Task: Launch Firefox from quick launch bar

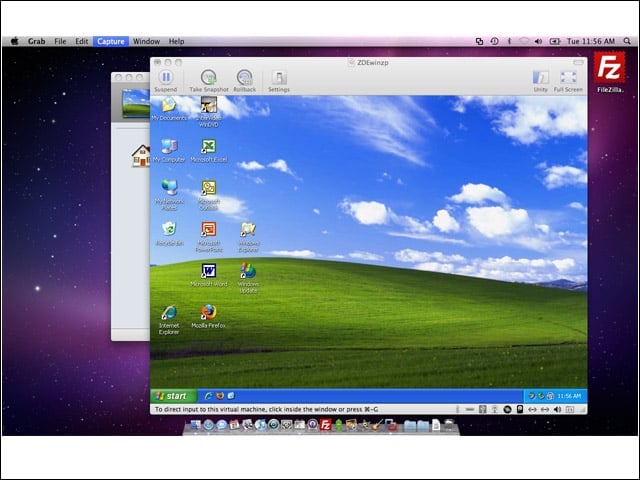Action: click(x=220, y=396)
